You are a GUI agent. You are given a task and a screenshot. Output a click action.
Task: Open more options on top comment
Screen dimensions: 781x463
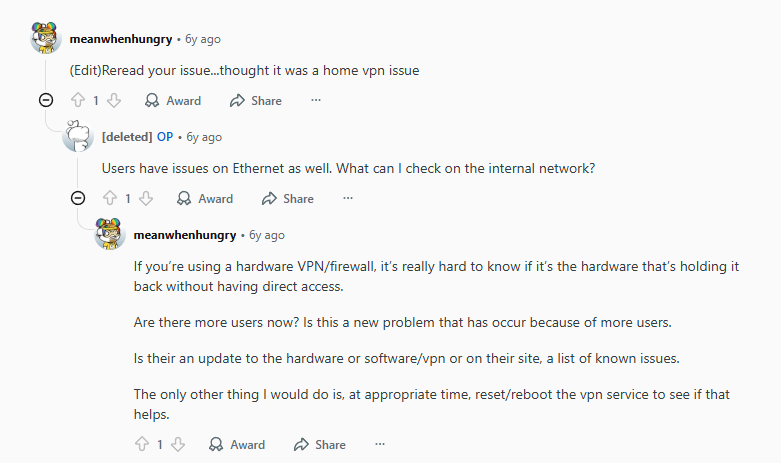pos(316,101)
